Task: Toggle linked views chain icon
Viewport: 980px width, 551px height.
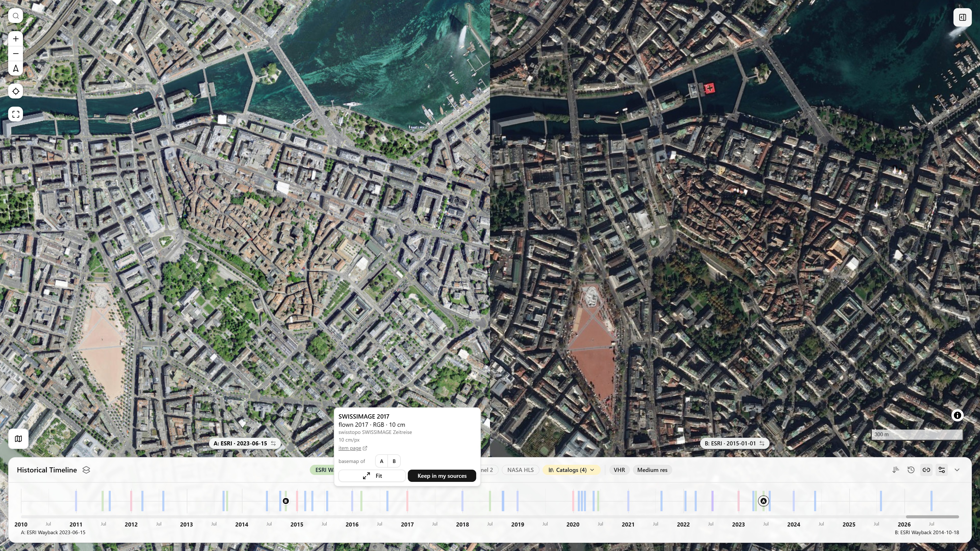Action: (926, 470)
